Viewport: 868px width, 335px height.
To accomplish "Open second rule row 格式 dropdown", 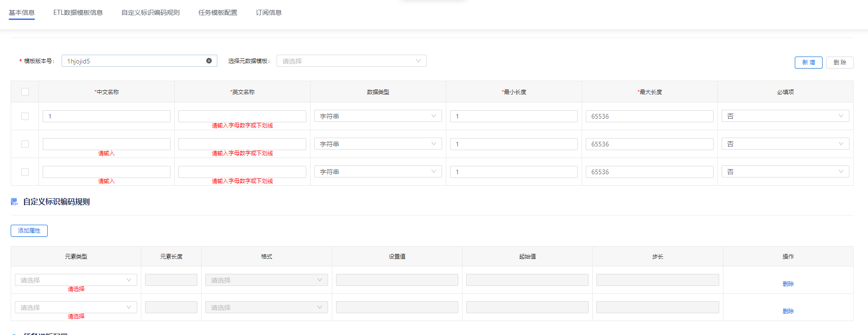I will (x=266, y=307).
